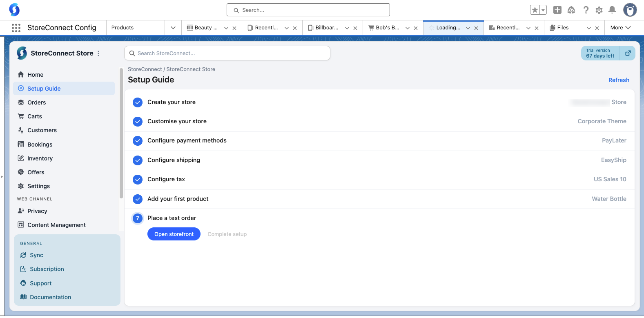Viewport: 644px width, 318px height.
Task: Open the Trailhead guidance icon
Action: 571,10
